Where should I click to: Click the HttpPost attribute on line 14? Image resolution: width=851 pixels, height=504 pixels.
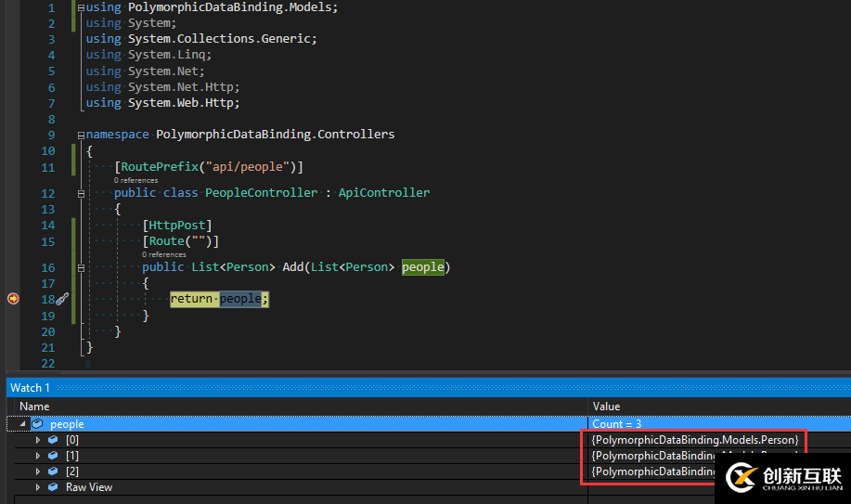click(x=177, y=226)
